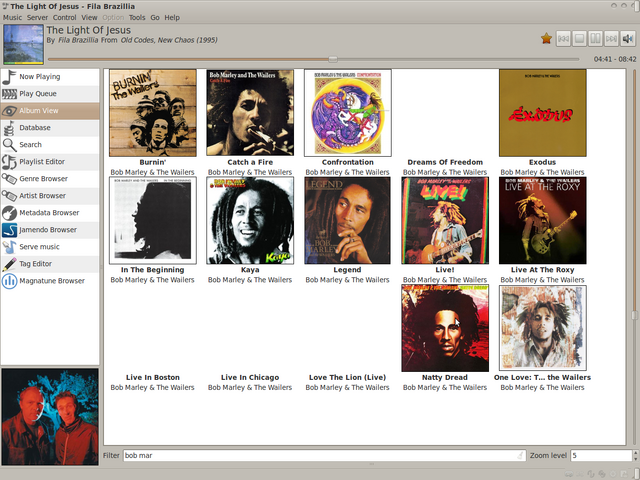Clear the filter field with broom icon
640x480 pixels.
[520, 456]
